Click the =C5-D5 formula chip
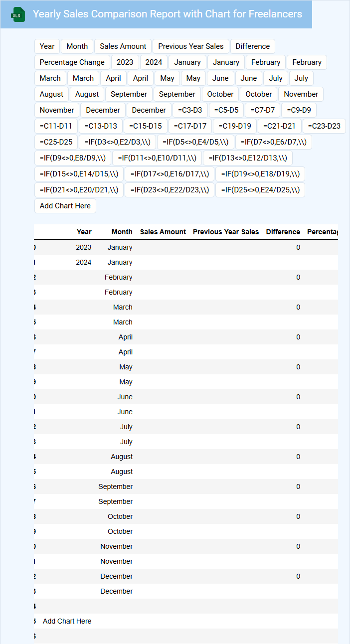Screen dimensions: 350x644 (226, 110)
